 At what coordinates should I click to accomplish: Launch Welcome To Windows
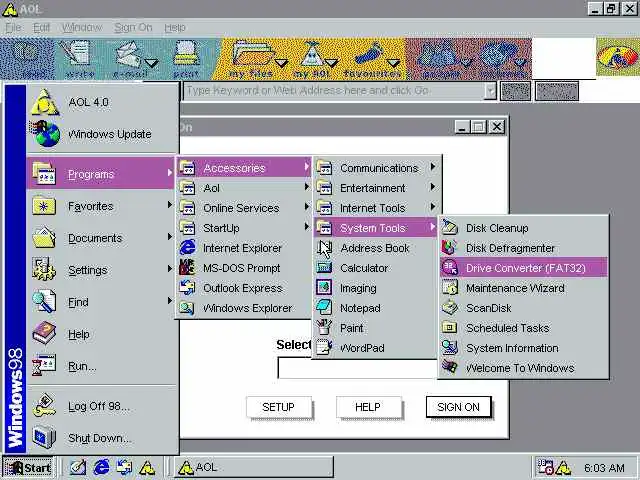click(x=524, y=368)
